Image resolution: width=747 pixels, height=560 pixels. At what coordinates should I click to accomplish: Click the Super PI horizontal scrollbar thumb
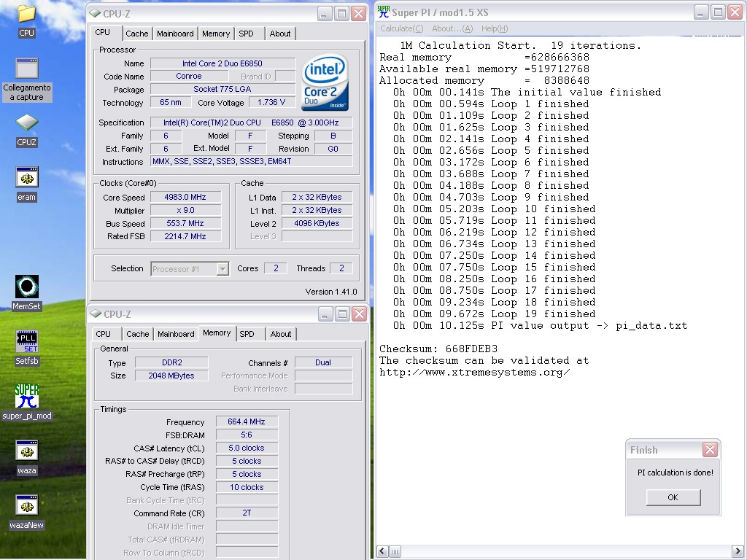(395, 551)
